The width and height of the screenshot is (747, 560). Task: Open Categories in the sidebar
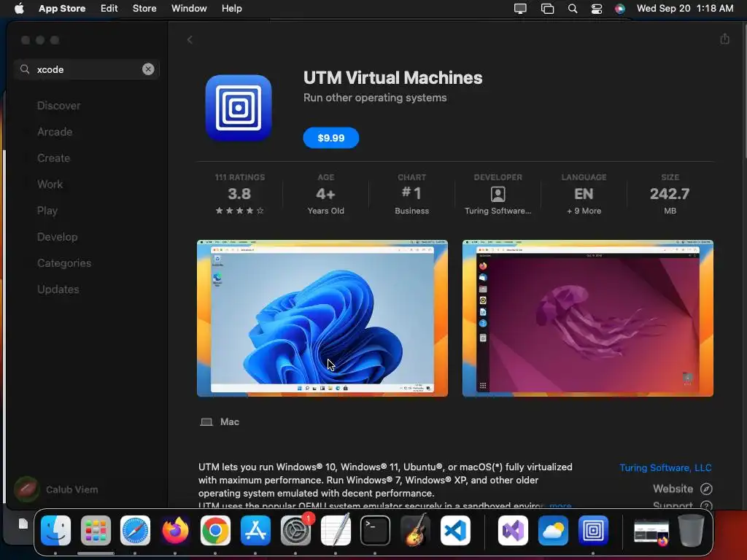pos(64,262)
